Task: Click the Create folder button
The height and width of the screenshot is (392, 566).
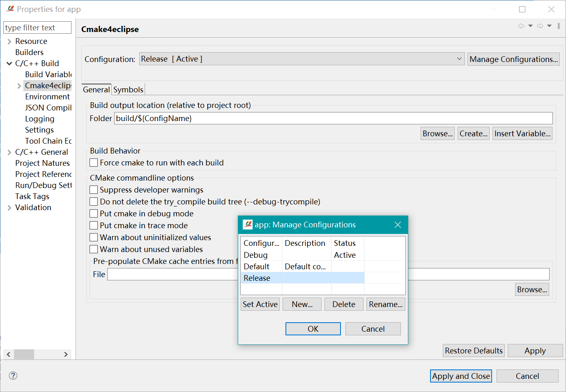Action: click(474, 133)
